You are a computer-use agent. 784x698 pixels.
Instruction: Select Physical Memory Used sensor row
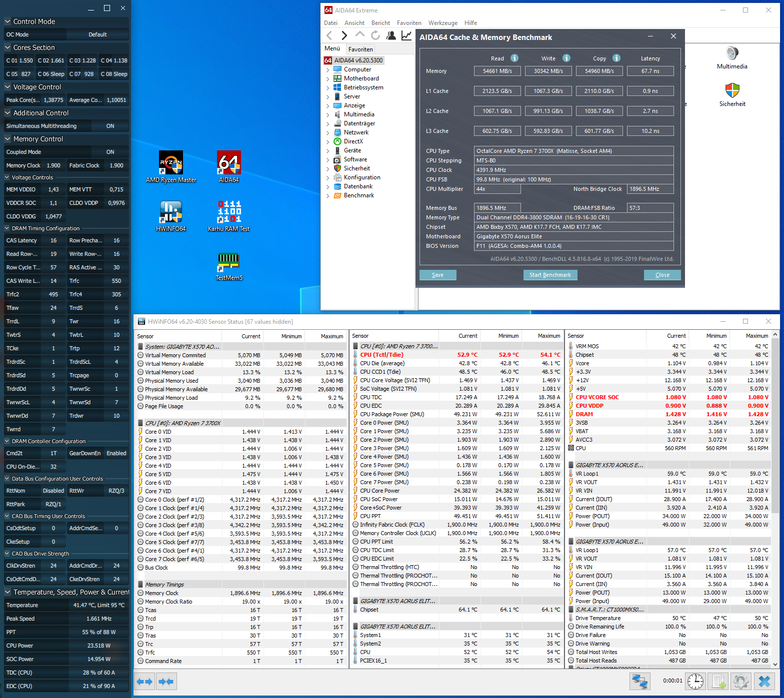(241, 381)
